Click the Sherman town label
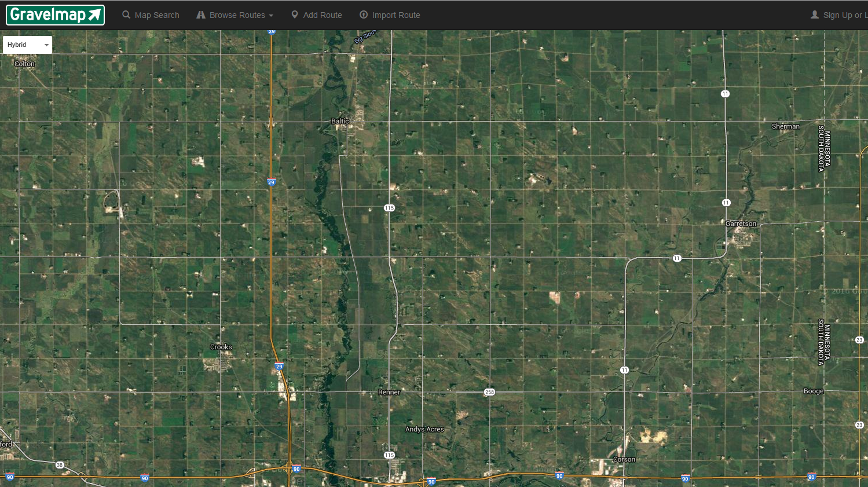The width and height of the screenshot is (868, 487). 786,126
